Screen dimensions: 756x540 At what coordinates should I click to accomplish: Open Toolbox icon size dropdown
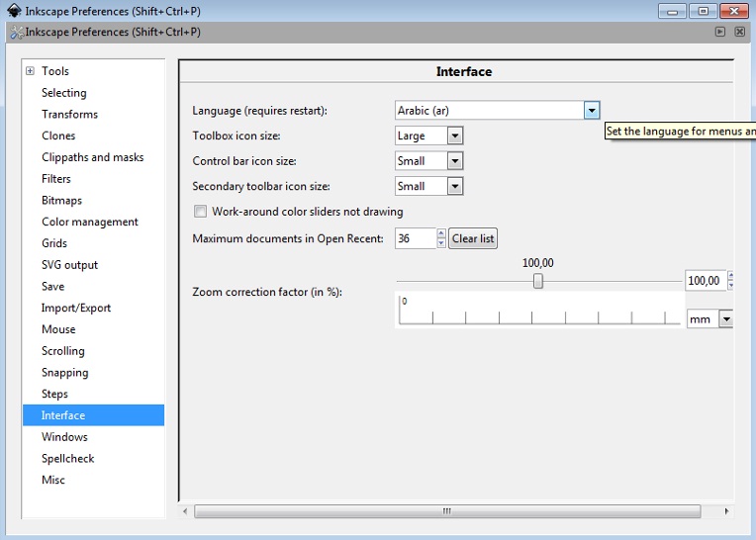[454, 135]
